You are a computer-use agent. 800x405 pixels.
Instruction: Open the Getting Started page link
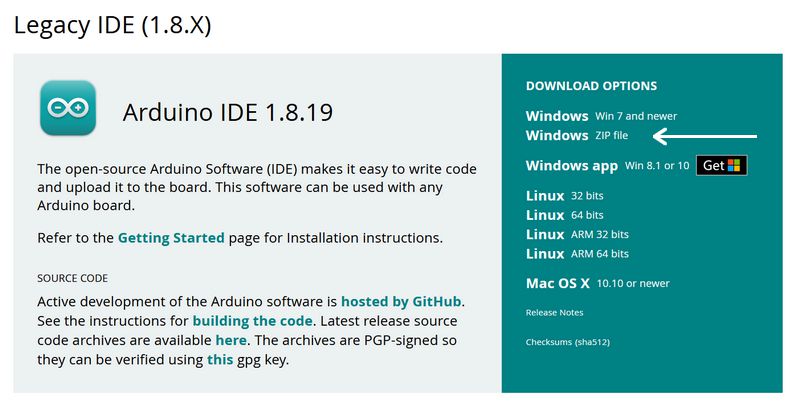pos(171,238)
